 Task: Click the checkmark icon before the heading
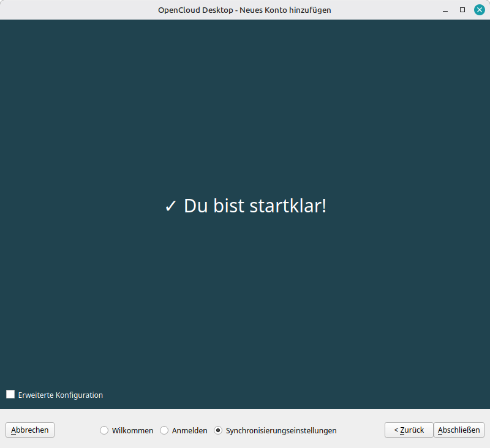[171, 207]
